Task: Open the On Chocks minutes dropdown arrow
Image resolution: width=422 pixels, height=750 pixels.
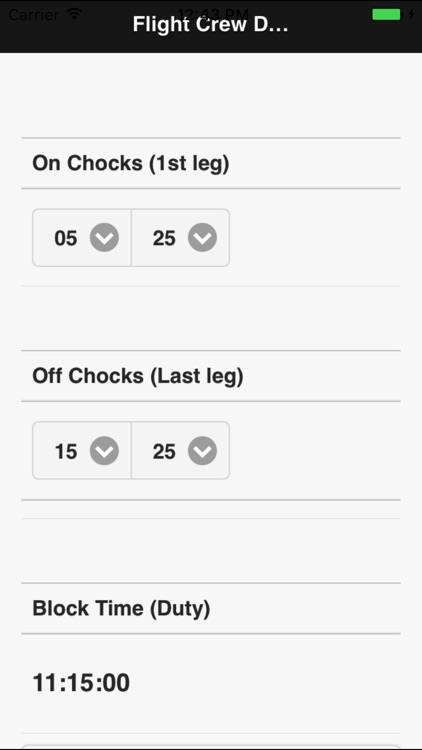Action: (202, 237)
